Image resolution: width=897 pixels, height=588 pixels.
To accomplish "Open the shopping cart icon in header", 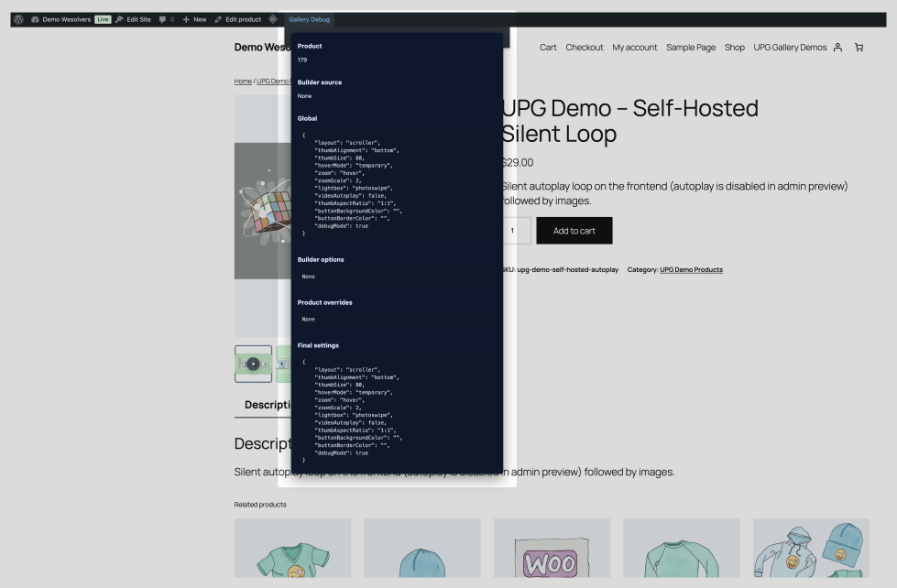I will tap(859, 48).
